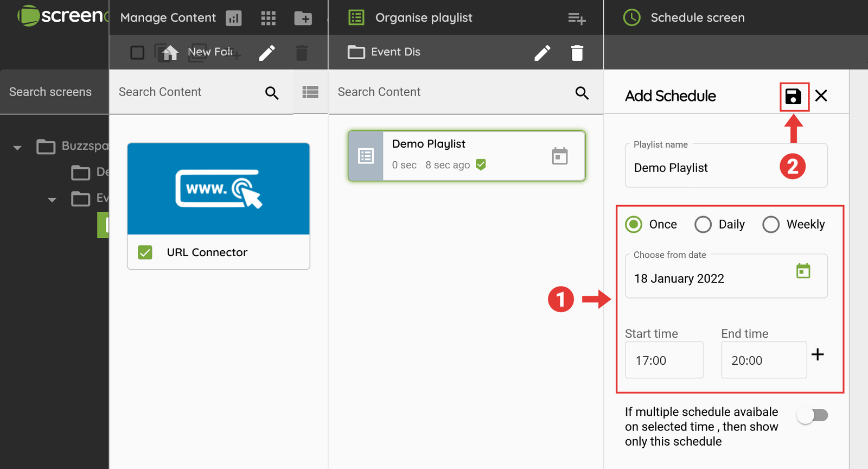The height and width of the screenshot is (469, 868).
Task: Click the End time field
Action: pos(763,360)
